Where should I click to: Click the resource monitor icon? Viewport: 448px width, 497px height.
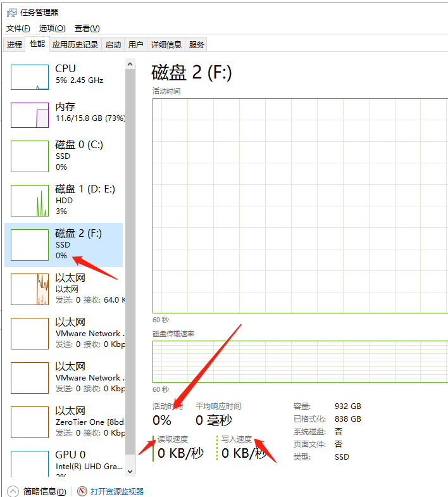pyautogui.click(x=82, y=491)
